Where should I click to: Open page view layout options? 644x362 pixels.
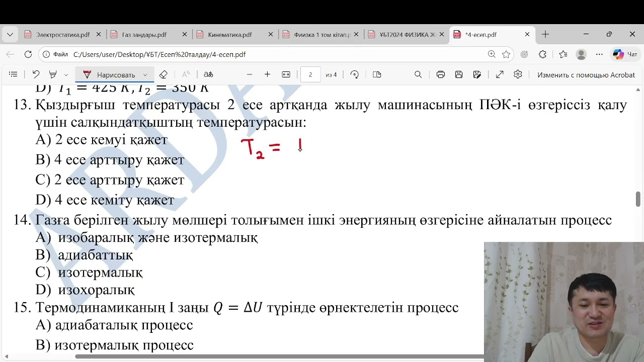[377, 74]
